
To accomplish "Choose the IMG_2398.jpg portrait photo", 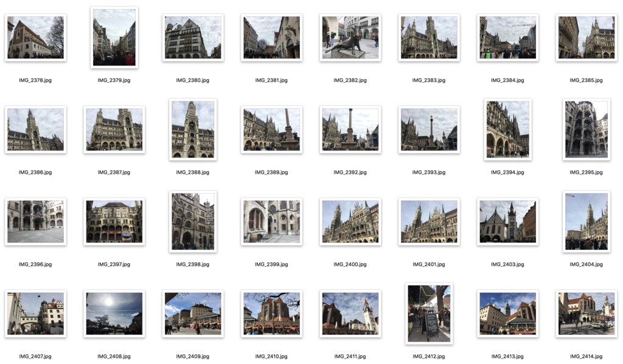I will [193, 222].
